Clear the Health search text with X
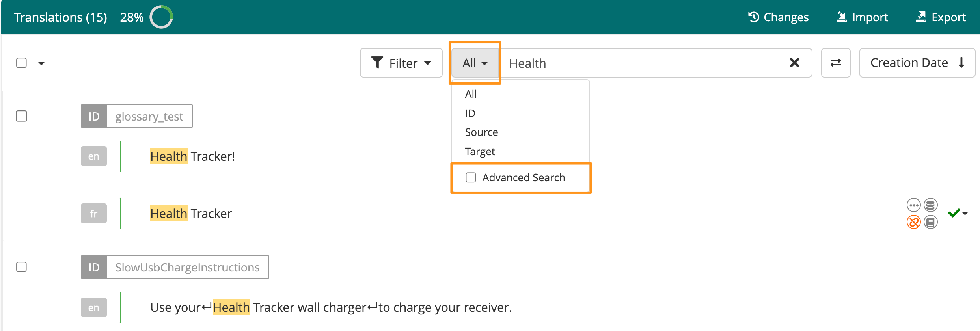Screen dimensions: 980x331 794,63
